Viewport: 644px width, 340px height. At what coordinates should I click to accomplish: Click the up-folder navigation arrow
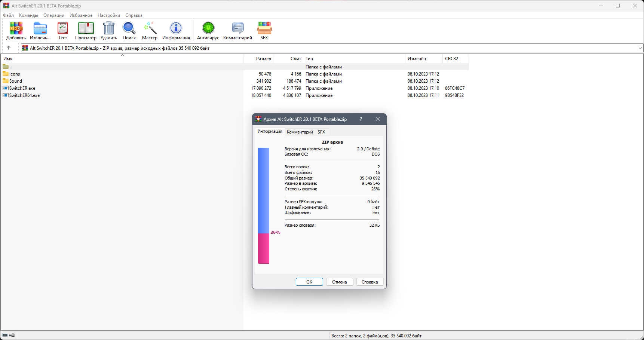[x=8, y=48]
